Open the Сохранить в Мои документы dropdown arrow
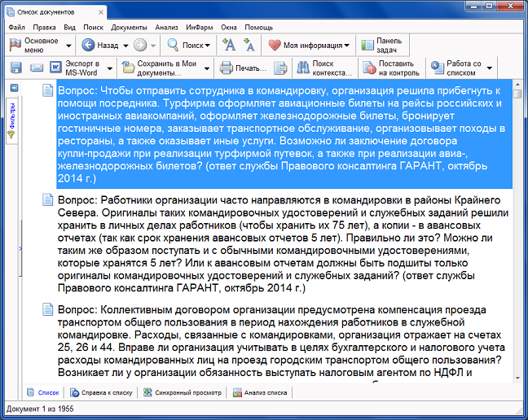Screen dimensions: 528x420 (207, 68)
